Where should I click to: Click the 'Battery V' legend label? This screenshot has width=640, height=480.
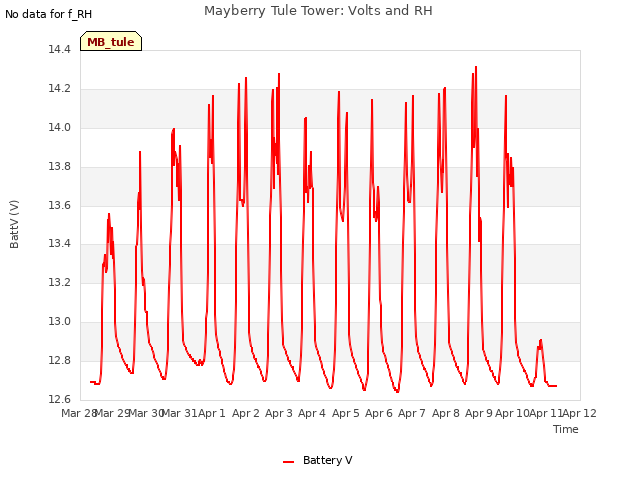tap(327, 460)
